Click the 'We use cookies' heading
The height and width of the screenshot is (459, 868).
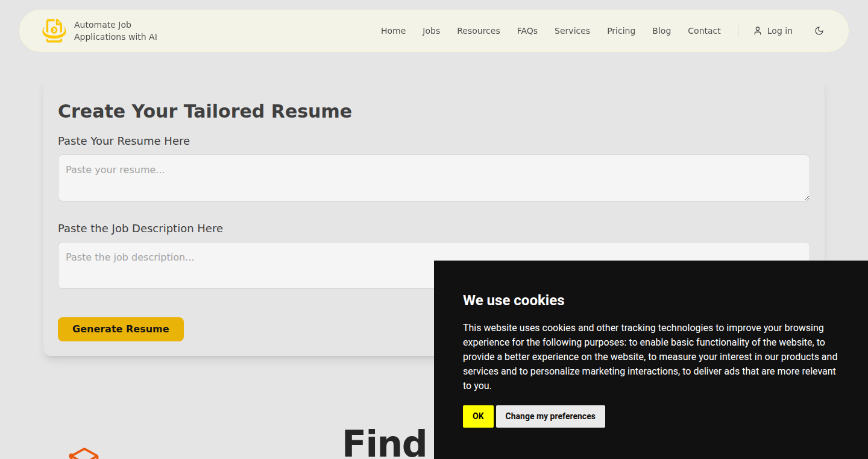tap(514, 300)
